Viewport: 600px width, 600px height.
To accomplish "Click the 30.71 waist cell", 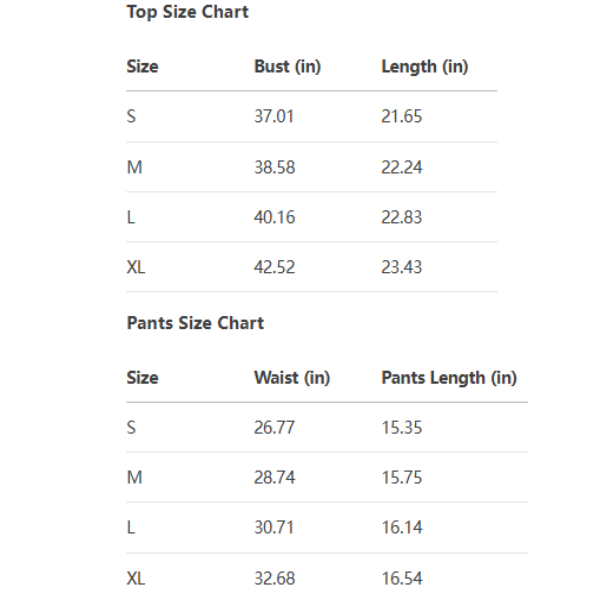I will click(x=273, y=527).
